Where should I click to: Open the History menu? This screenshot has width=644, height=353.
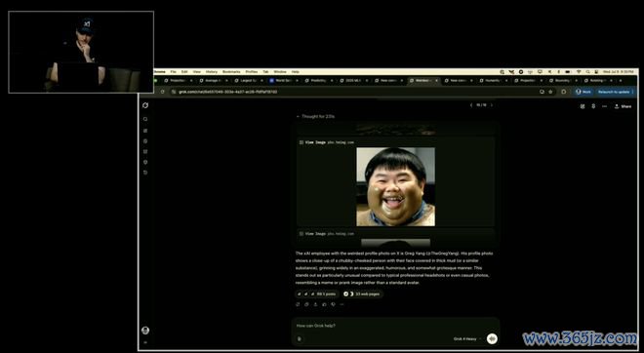212,72
